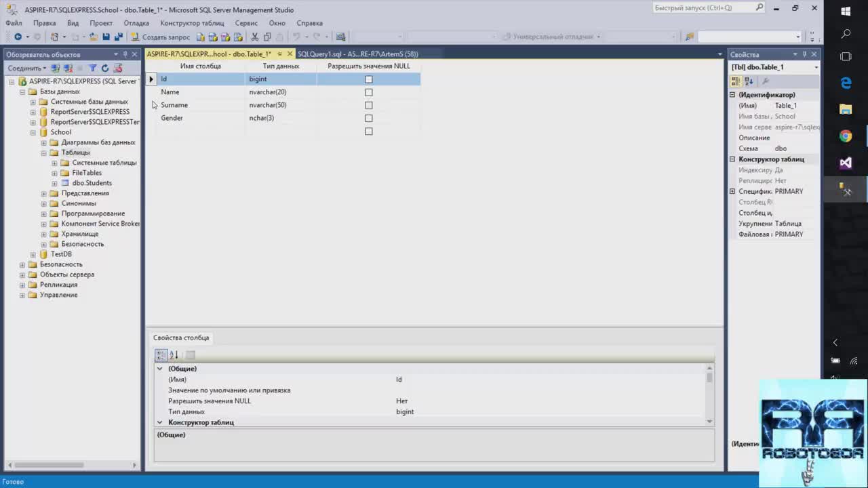Click the Open File folder icon

click(94, 37)
